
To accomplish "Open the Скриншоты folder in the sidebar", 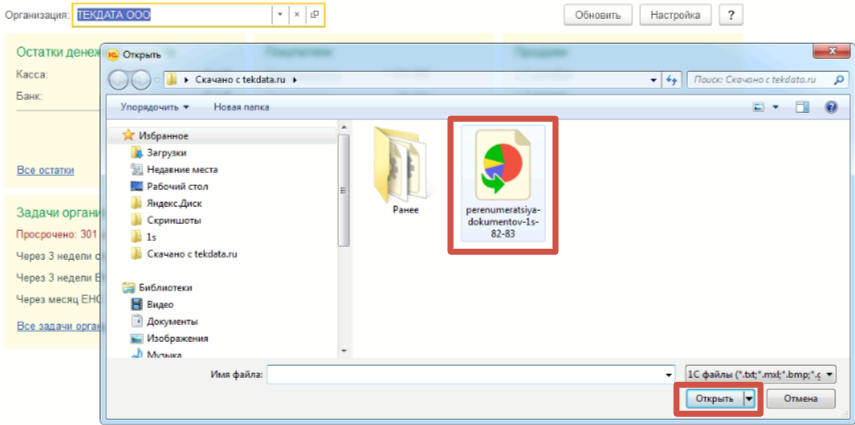I will click(174, 220).
